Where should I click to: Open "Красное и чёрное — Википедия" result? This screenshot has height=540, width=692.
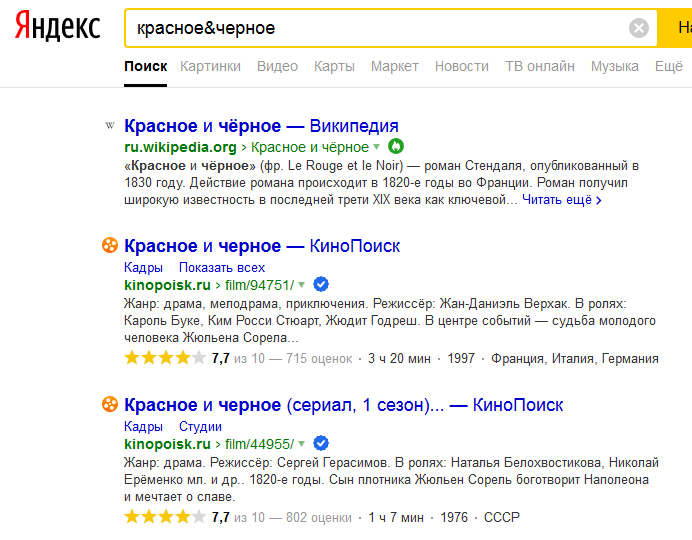(x=261, y=126)
